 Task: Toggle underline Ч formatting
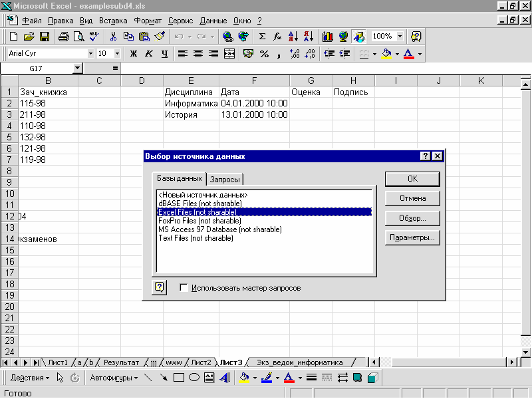coord(164,54)
